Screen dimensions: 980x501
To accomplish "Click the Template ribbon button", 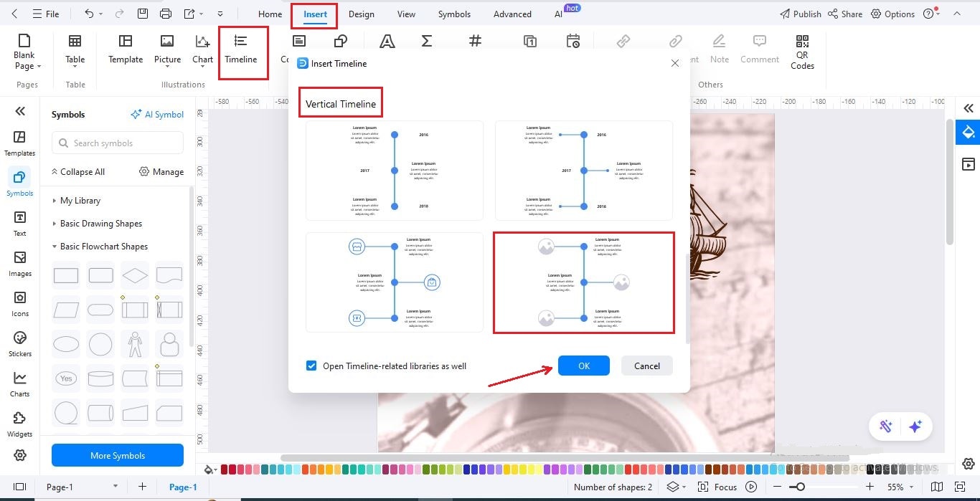I will click(x=126, y=50).
